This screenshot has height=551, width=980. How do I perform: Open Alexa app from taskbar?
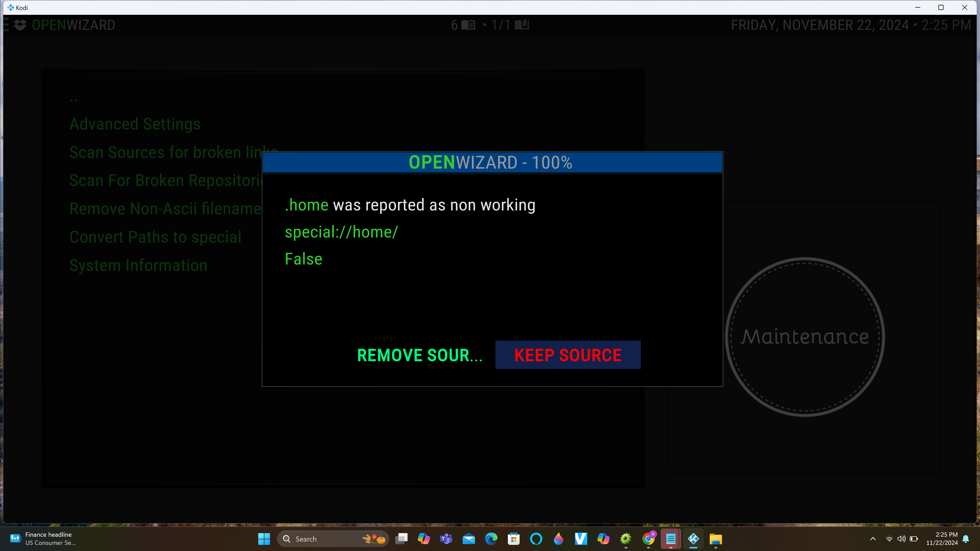[x=536, y=539]
